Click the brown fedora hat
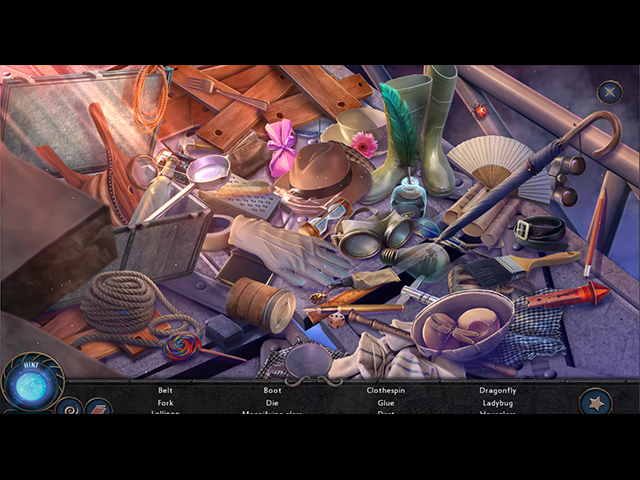 point(320,172)
